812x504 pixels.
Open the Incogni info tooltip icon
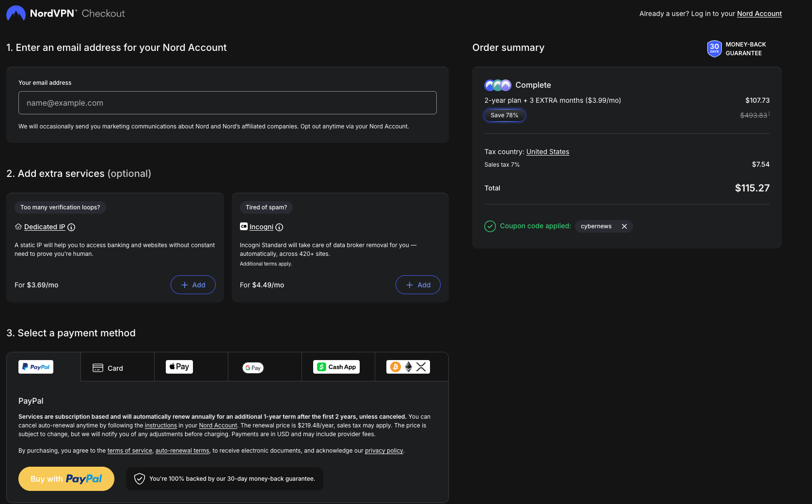[x=279, y=227]
